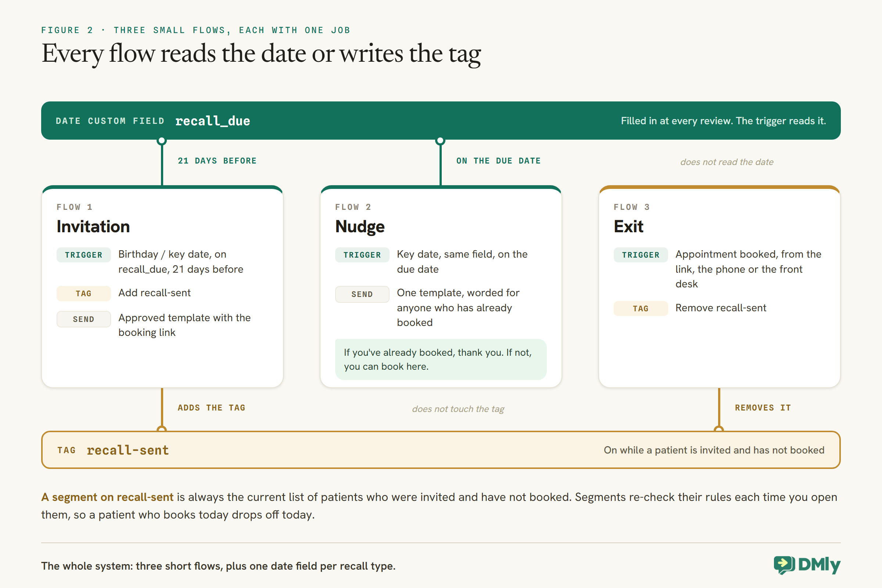This screenshot has height=588, width=882.
Task: Click the 'FLOW 3' label
Action: [x=632, y=207]
